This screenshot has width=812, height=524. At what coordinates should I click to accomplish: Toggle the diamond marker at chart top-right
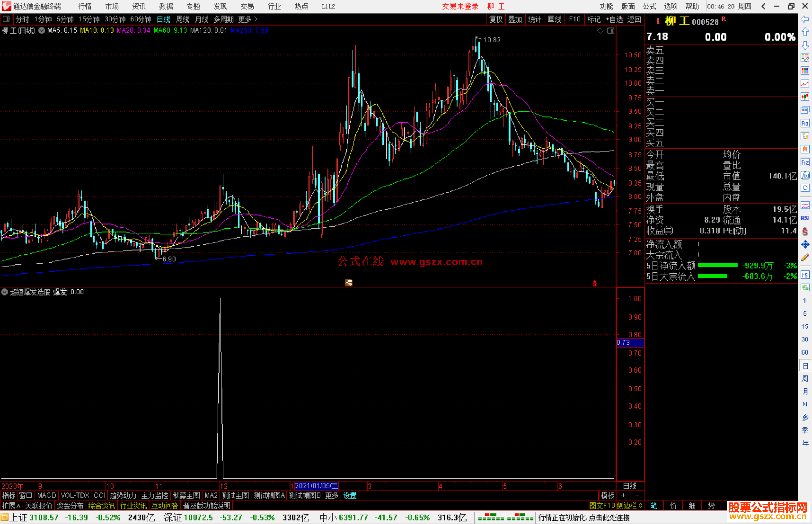(x=600, y=31)
